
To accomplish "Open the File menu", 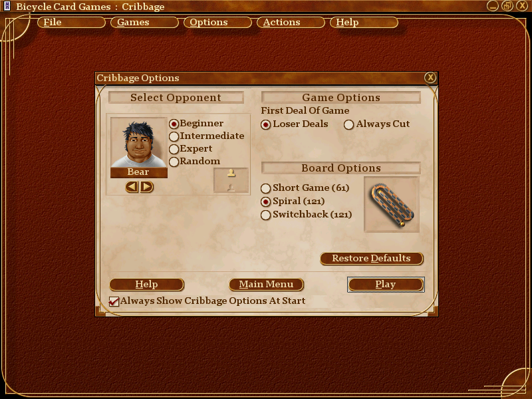I will [71, 23].
